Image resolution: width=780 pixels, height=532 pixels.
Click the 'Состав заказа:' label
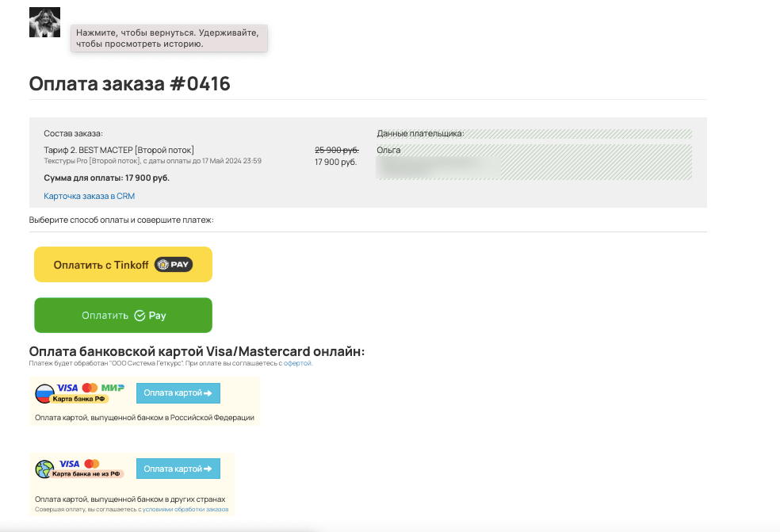coord(73,133)
